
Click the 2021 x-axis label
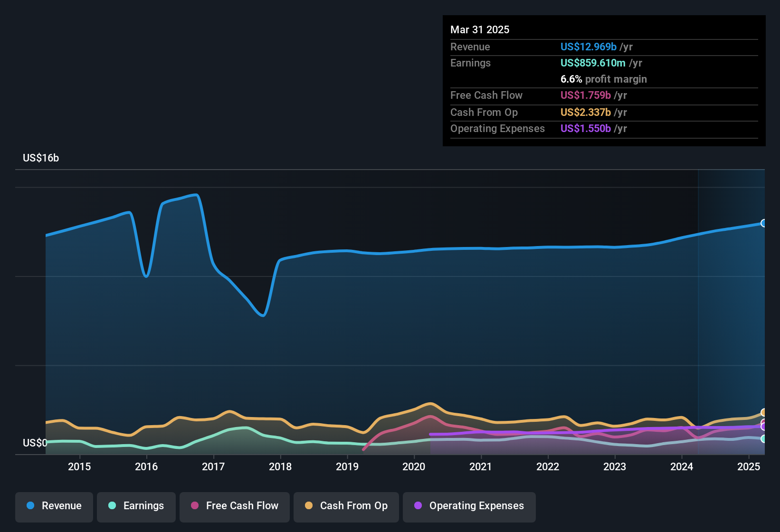481,466
